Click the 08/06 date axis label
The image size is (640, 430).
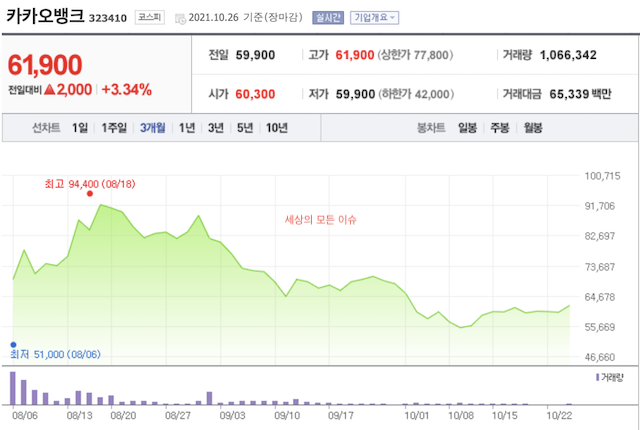pos(25,416)
